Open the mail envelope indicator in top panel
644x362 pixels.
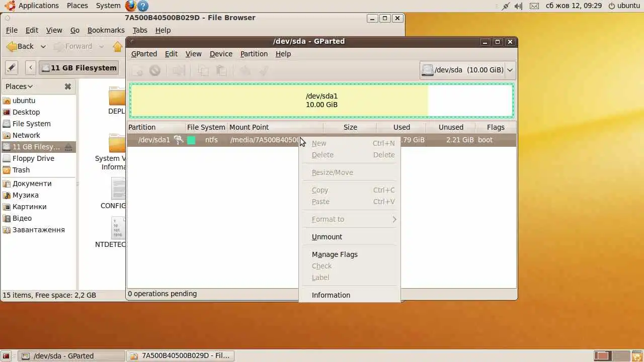tap(534, 6)
